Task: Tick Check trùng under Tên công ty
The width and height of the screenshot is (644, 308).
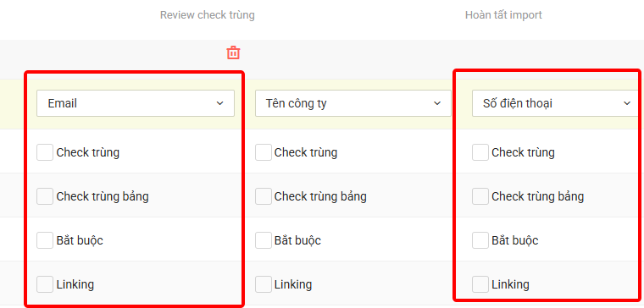Action: click(264, 152)
